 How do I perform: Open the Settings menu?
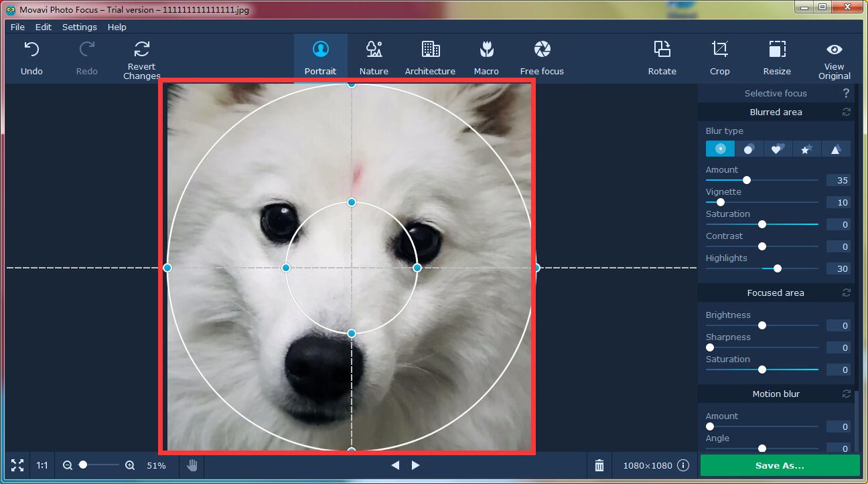tap(80, 27)
